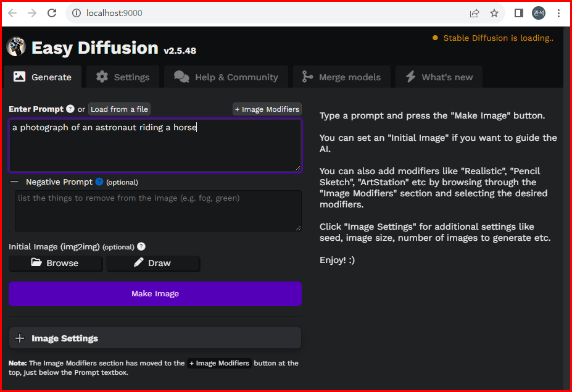Open the Chrome profile avatar

539,14
